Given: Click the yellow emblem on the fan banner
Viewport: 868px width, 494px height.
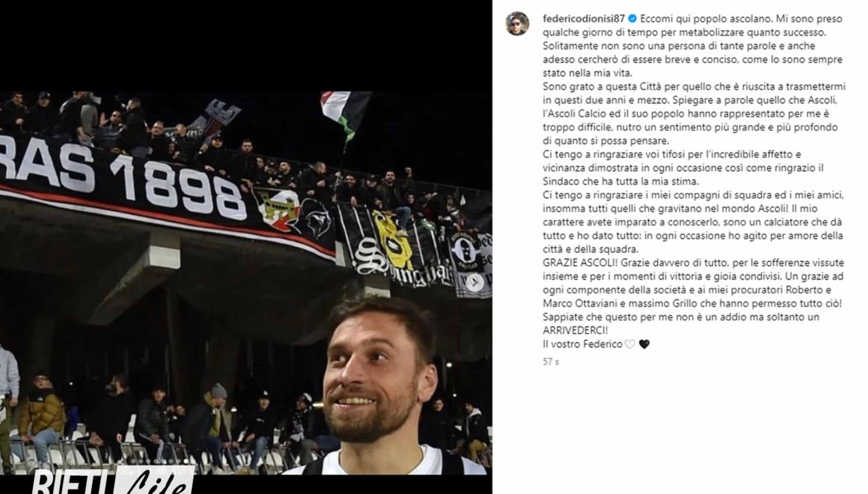Looking at the screenshot, I should coord(393,240).
